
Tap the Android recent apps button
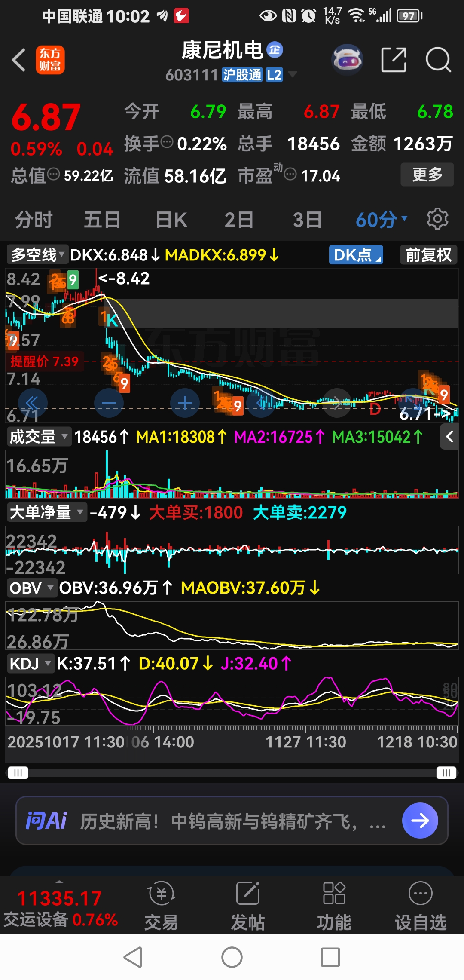tap(330, 957)
